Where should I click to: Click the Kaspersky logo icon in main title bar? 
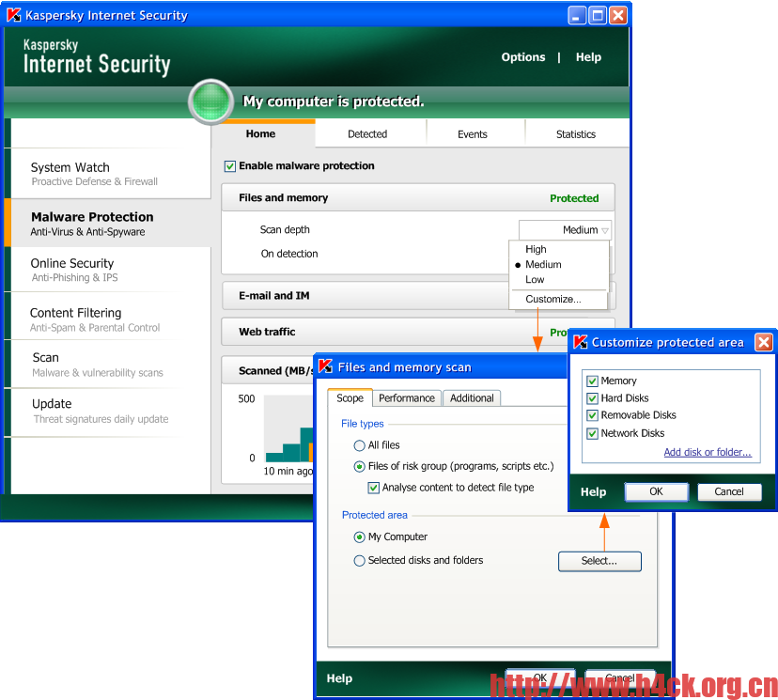[x=14, y=15]
